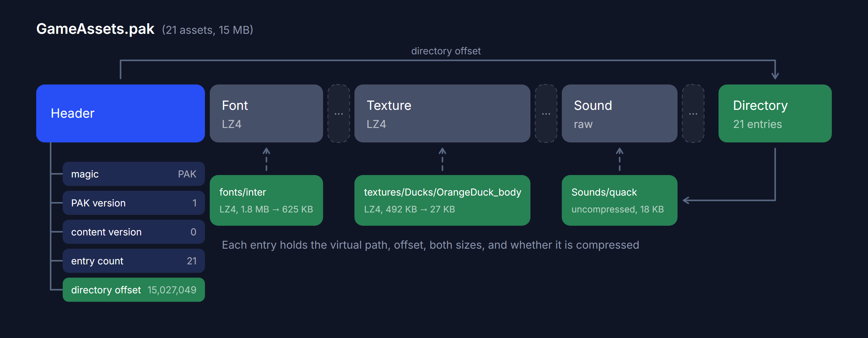The image size is (868, 338).
Task: Open the Sounds/quack entry card
Action: 619,200
